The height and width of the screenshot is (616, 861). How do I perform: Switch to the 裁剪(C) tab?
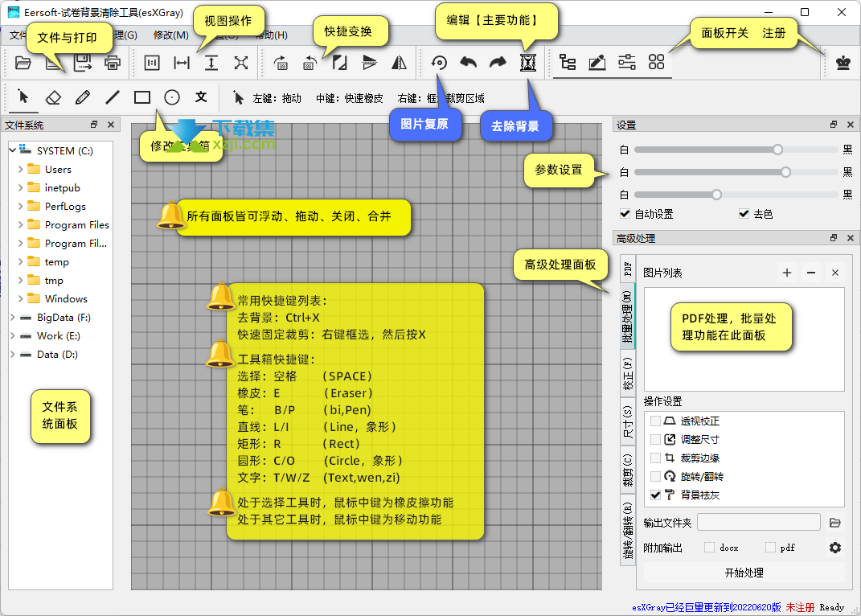(628, 470)
